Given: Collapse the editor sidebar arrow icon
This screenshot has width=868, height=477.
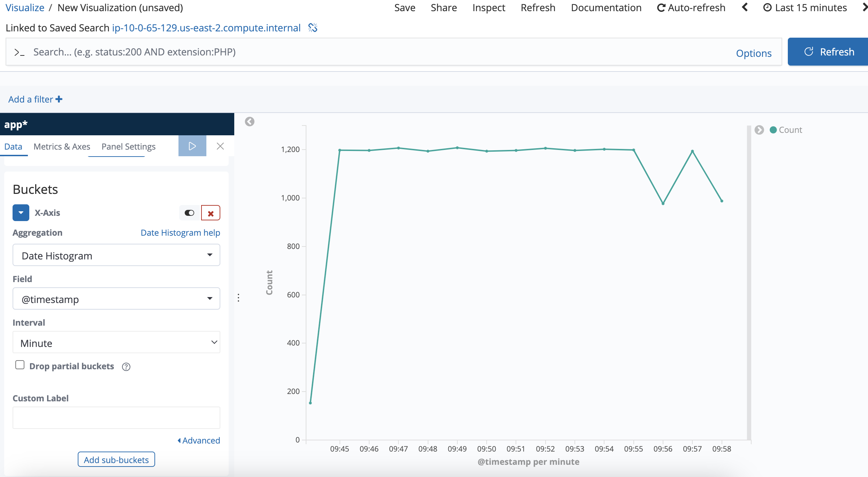Looking at the screenshot, I should click(x=250, y=122).
